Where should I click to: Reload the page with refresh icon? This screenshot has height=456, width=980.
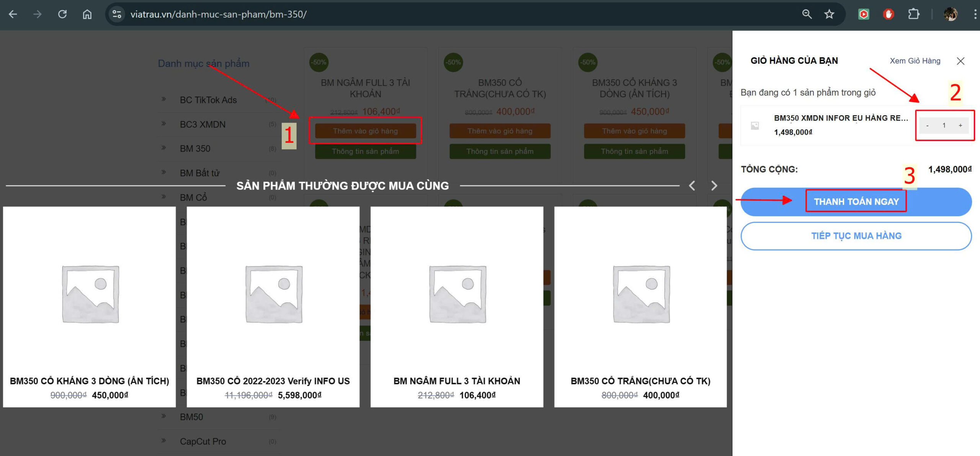point(62,15)
